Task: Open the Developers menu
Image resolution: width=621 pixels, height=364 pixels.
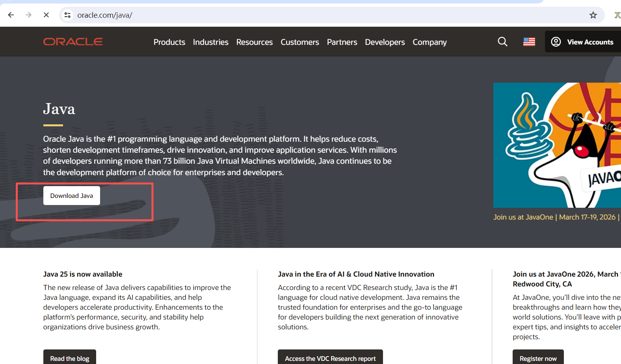Action: click(385, 42)
